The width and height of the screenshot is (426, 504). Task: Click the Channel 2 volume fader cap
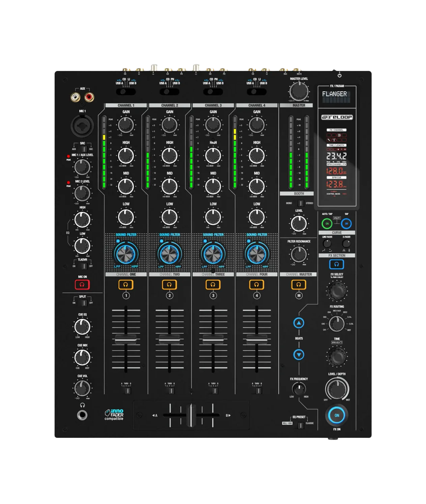click(x=169, y=339)
